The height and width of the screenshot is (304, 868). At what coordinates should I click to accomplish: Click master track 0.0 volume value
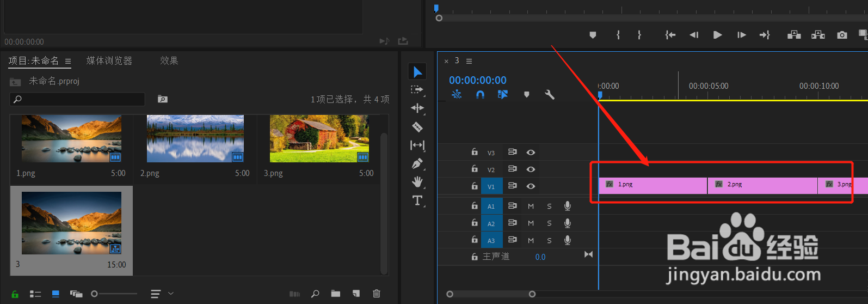tap(540, 257)
